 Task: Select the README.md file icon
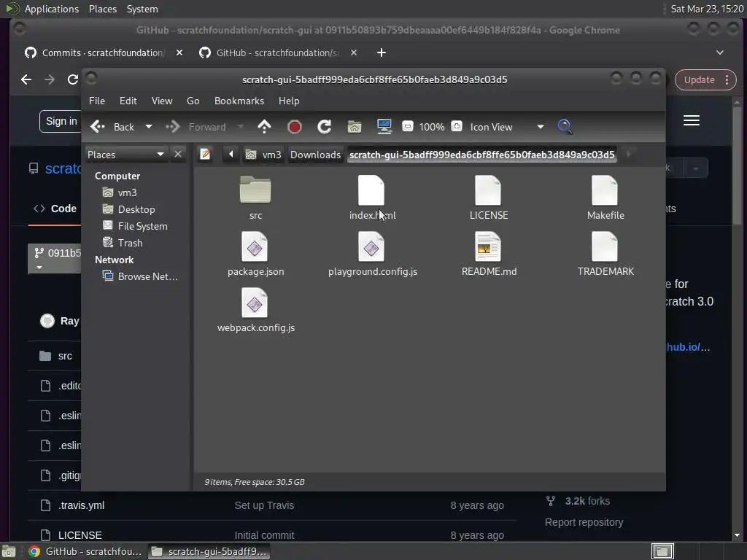[488, 246]
